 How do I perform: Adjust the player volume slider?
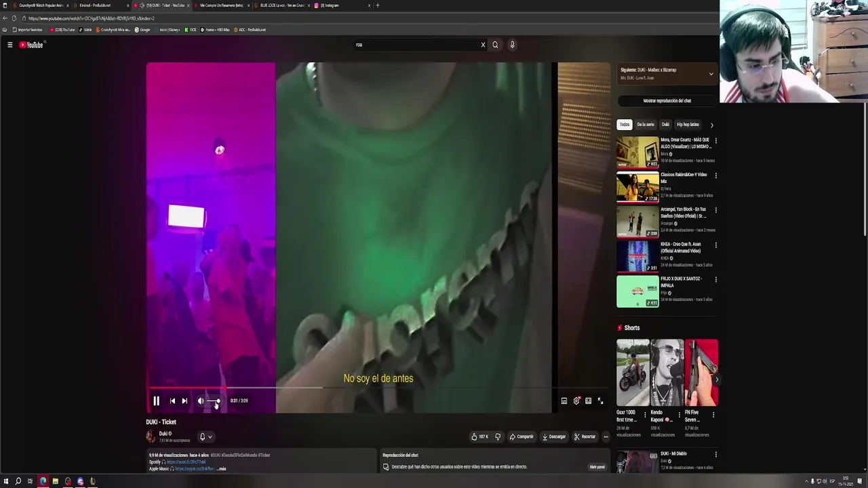(214, 401)
